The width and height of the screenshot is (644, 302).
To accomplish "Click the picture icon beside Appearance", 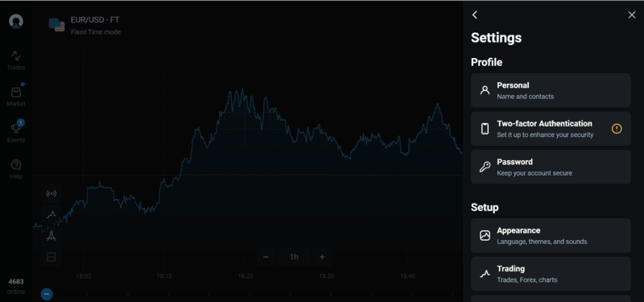I will tap(485, 235).
